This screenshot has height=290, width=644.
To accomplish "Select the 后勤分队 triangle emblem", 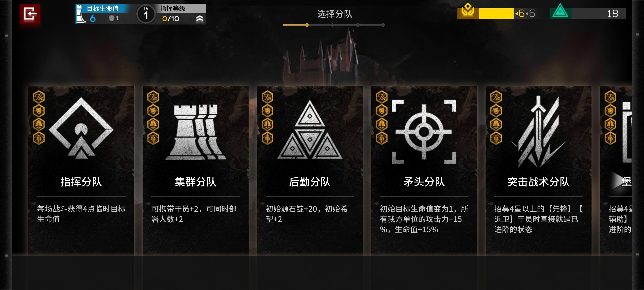I will [x=310, y=129].
